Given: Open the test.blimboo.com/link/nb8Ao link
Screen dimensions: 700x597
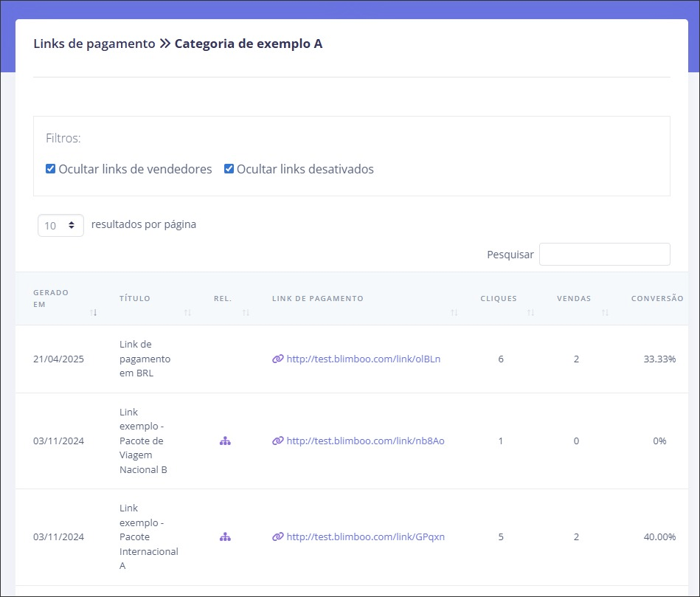Looking at the screenshot, I should (x=365, y=441).
